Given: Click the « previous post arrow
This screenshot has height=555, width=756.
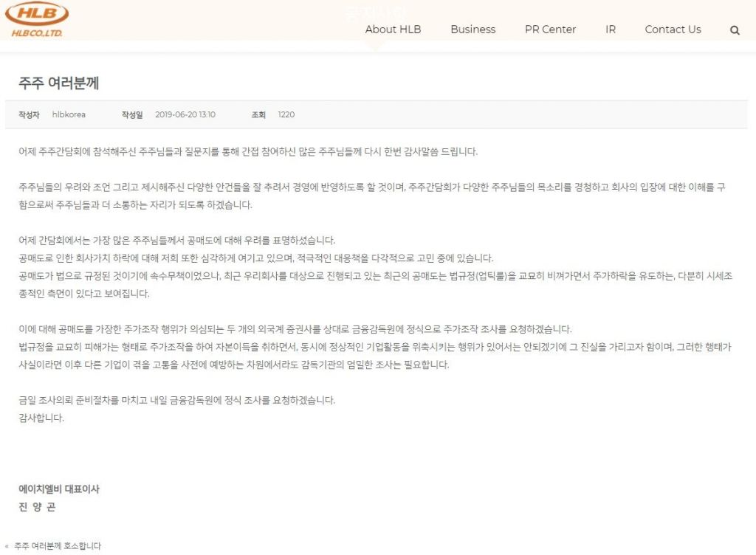Looking at the screenshot, I should click(7, 546).
